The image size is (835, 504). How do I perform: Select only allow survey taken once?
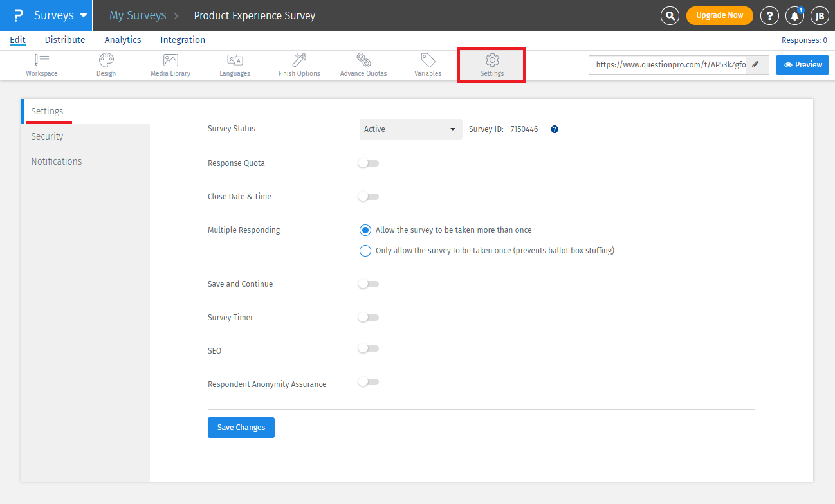click(x=365, y=251)
